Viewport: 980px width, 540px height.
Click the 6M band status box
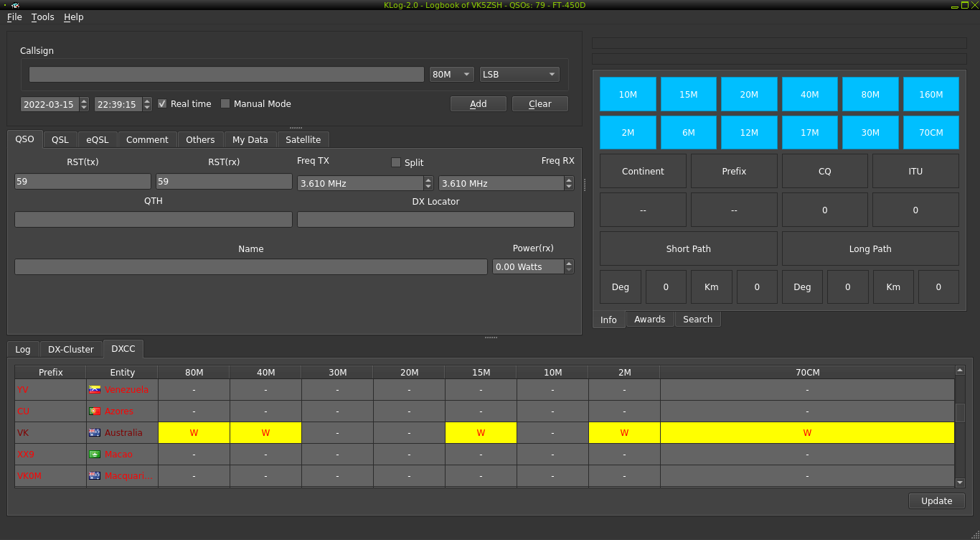(x=689, y=133)
